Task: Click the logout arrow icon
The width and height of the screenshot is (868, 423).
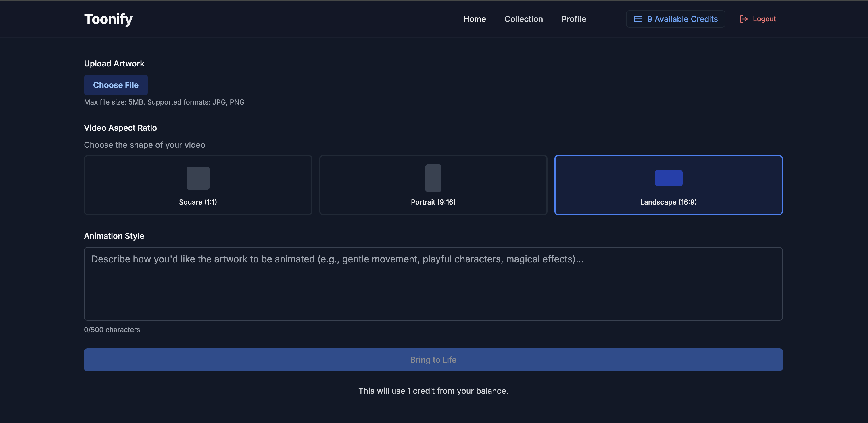Action: 743,19
